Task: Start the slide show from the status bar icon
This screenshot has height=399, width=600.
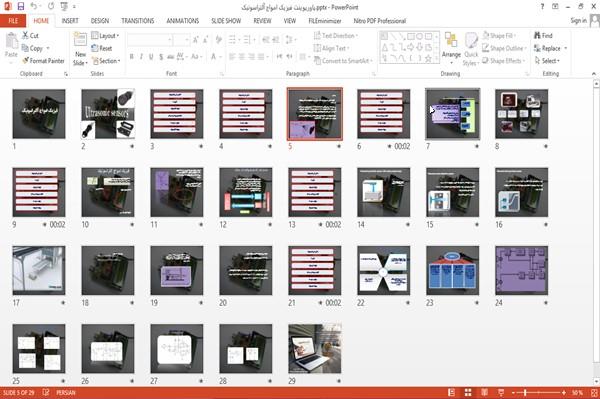Action: 501,392
